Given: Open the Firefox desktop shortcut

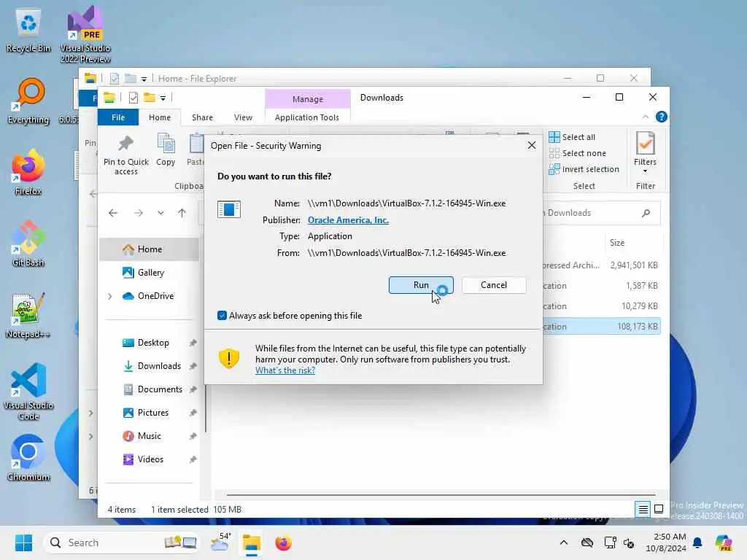Looking at the screenshot, I should pyautogui.click(x=28, y=172).
